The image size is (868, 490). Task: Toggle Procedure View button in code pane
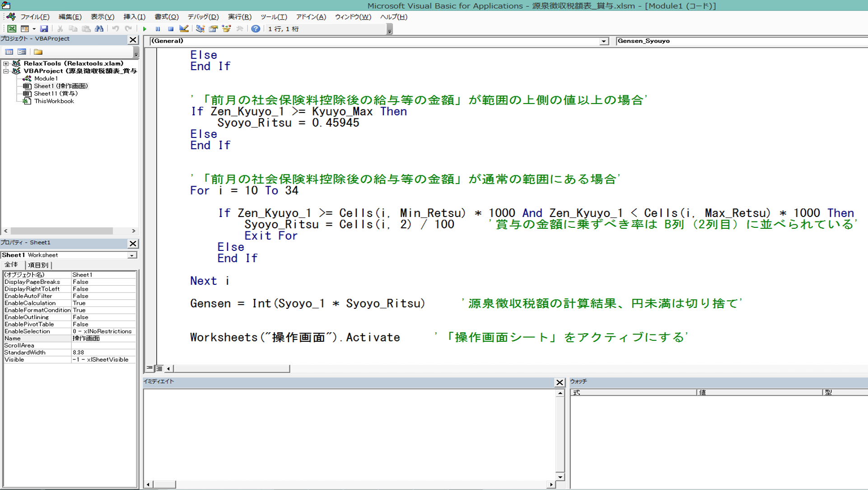(149, 368)
